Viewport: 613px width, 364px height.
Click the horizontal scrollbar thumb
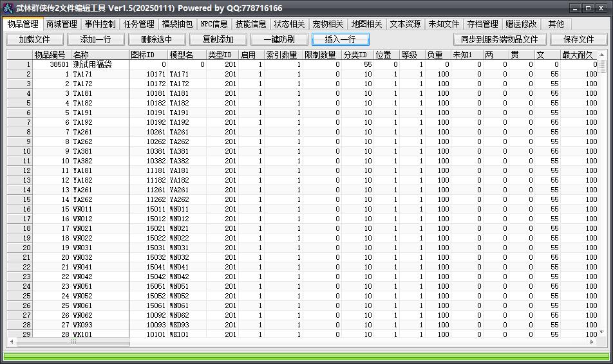[73, 341]
